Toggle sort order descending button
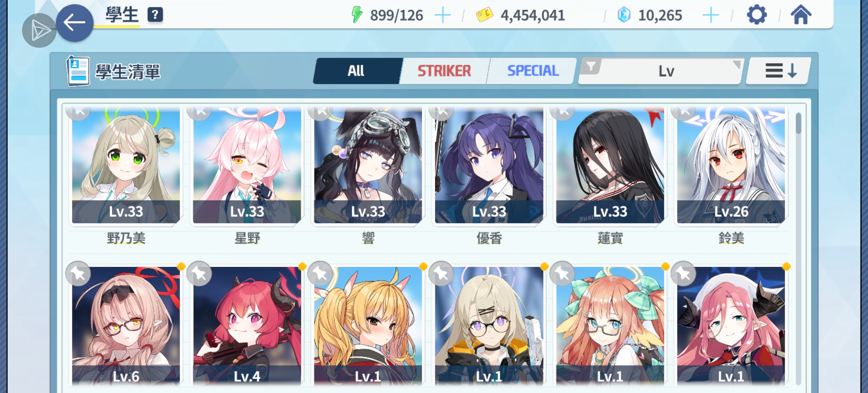 click(779, 71)
